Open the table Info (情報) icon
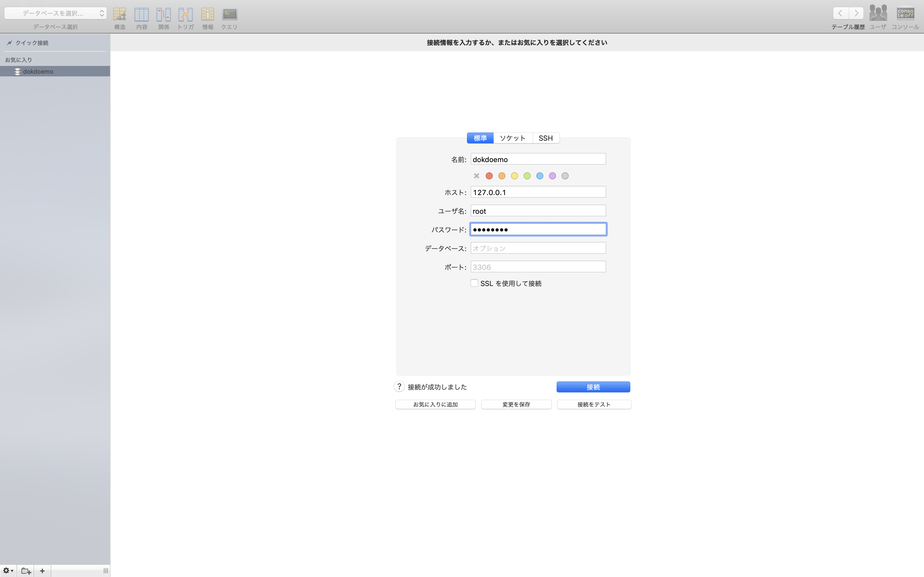Viewport: 924px width, 577px height. (x=207, y=15)
